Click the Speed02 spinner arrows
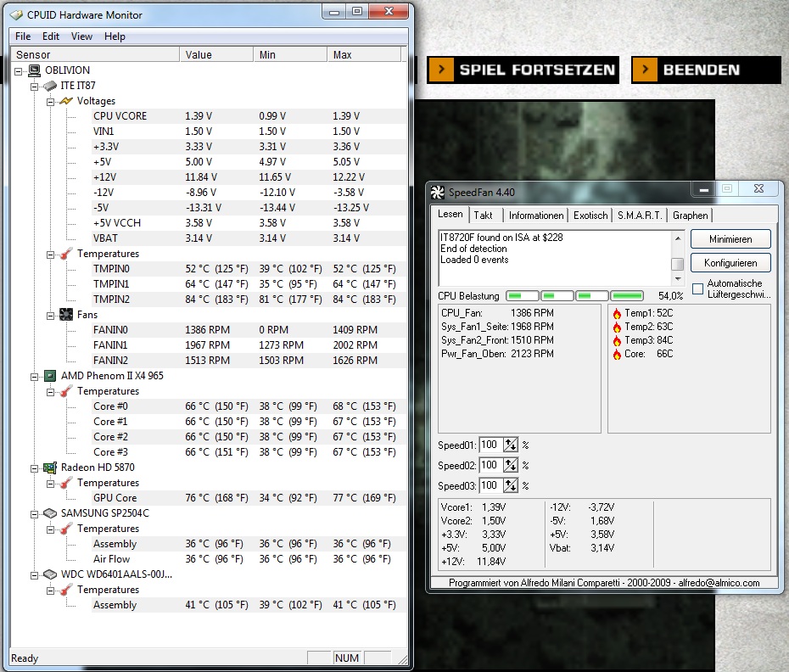The width and height of the screenshot is (789, 672). point(510,465)
